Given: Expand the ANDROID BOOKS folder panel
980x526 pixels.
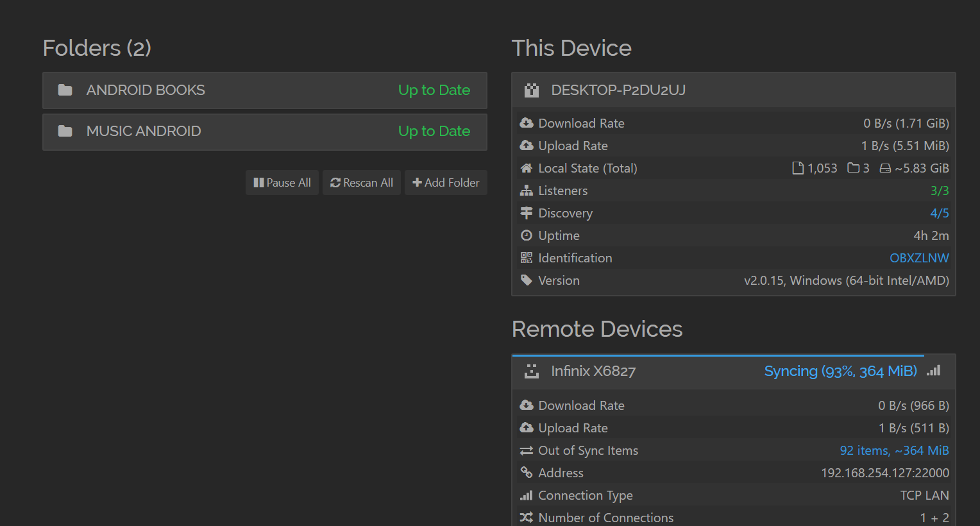Looking at the screenshot, I should click(x=264, y=90).
